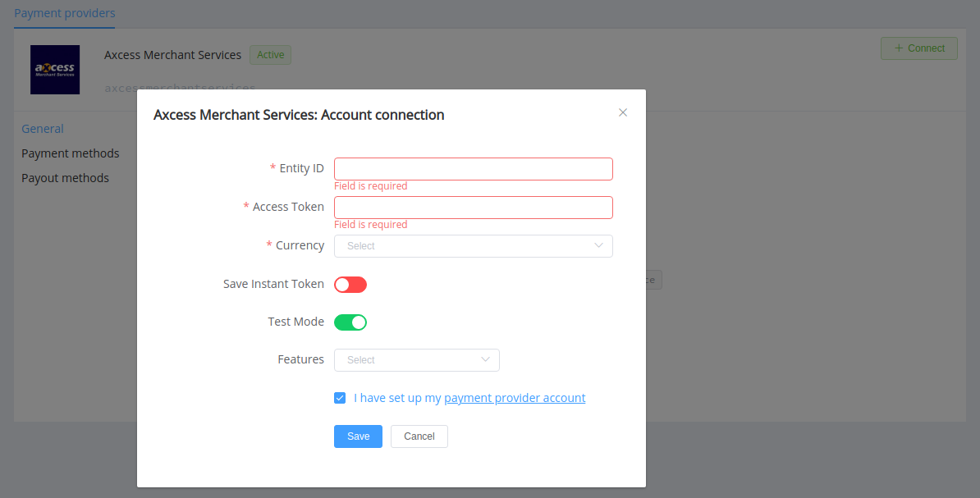Click the Access Token 'Field is required' message
This screenshot has width=980, height=498.
pos(371,225)
